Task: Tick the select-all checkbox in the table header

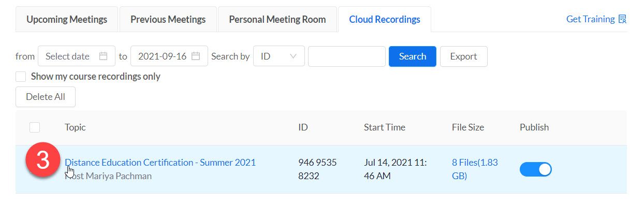Action: pos(35,127)
